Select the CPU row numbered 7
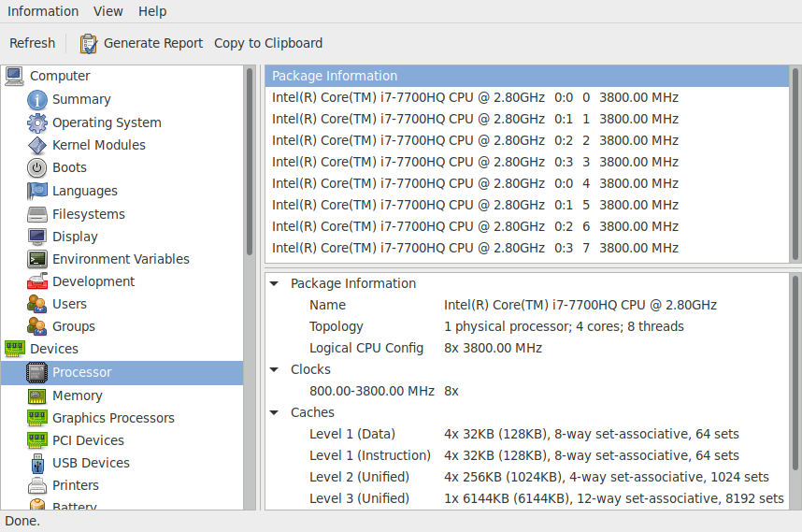The height and width of the screenshot is (532, 802). 527,248
